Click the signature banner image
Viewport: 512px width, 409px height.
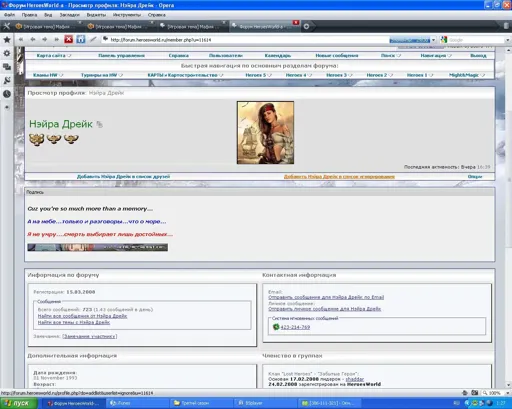97,247
